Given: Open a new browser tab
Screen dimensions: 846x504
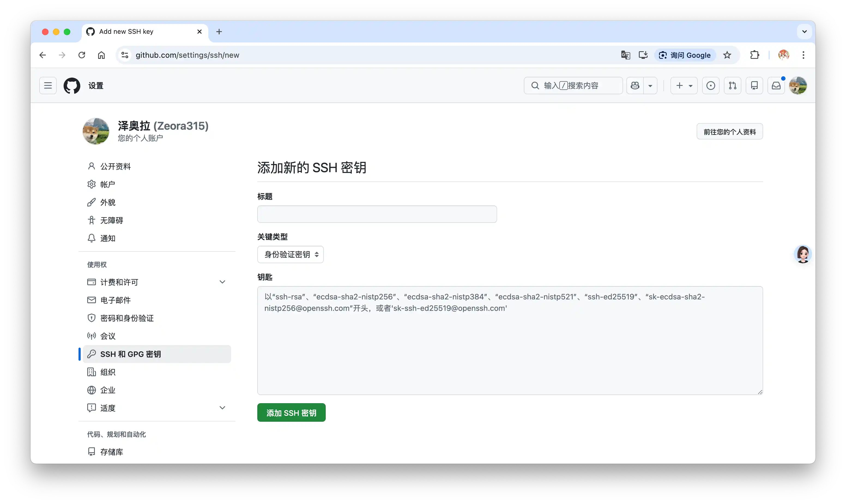Looking at the screenshot, I should tap(219, 32).
